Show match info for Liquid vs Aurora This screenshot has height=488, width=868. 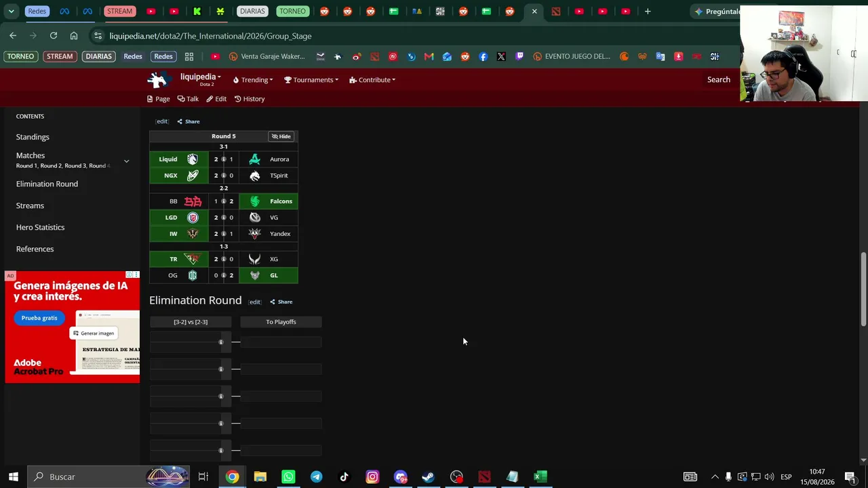[223, 159]
